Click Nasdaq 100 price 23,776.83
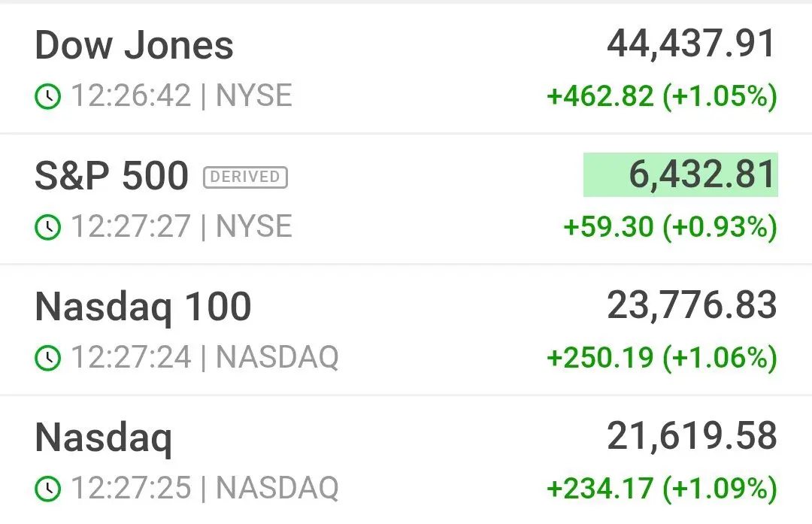The height and width of the screenshot is (524, 812). (692, 305)
